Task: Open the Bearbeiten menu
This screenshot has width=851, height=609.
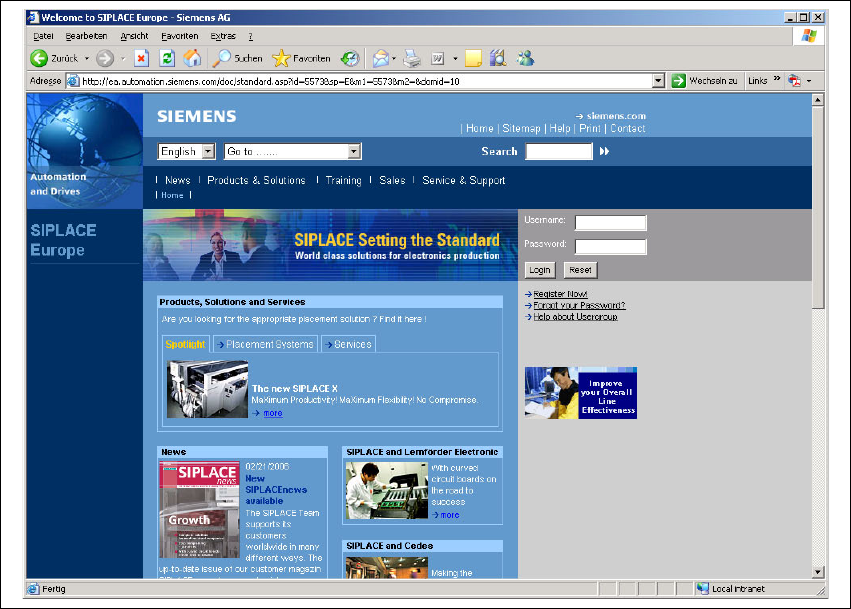Action: (x=86, y=36)
